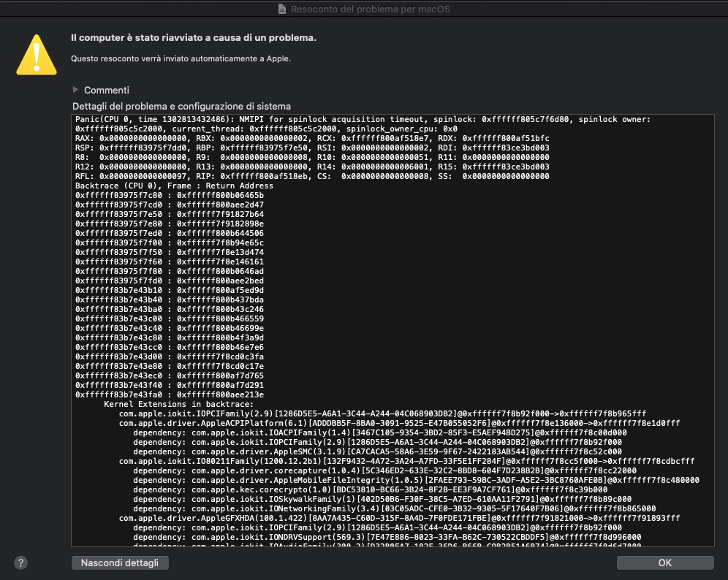This screenshot has height=580, width=728.
Task: Click backtrace row 0xffffff83975f7f60
Action: (170, 262)
